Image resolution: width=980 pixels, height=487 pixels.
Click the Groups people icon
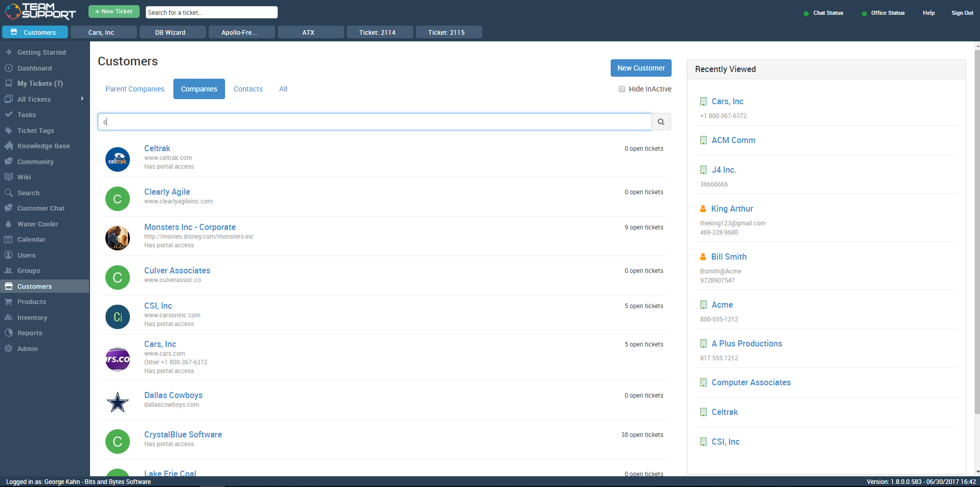coord(9,270)
